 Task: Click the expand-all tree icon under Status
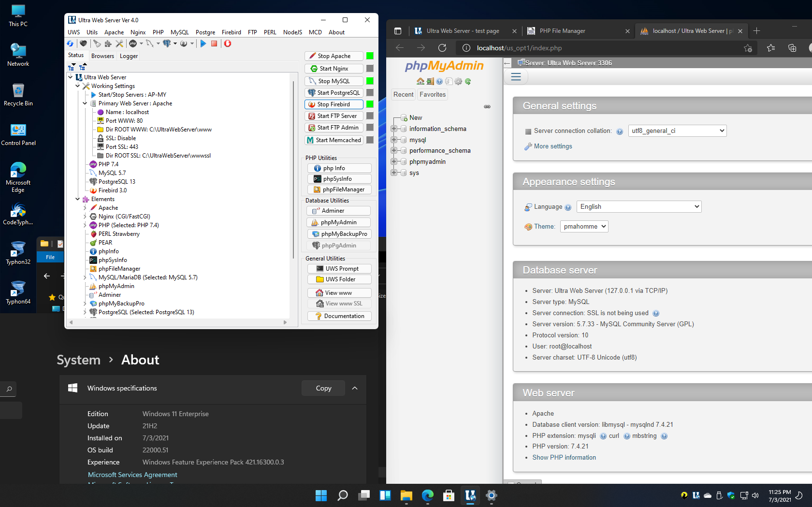pyautogui.click(x=72, y=67)
